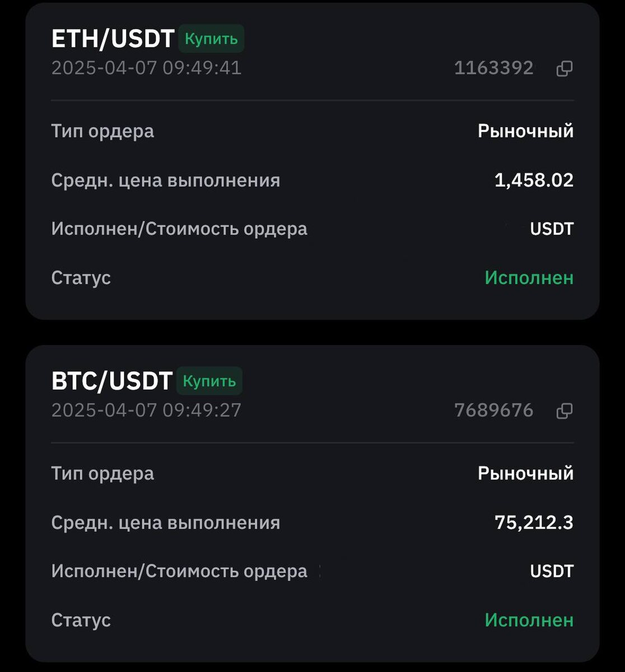
Task: Click the timestamp 2025-04-07 09:49:27
Action: [x=146, y=410]
